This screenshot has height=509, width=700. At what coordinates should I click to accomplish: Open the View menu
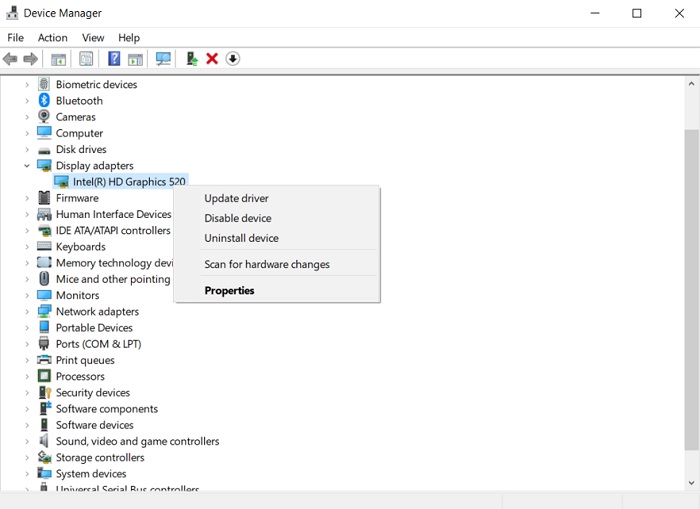tap(93, 38)
